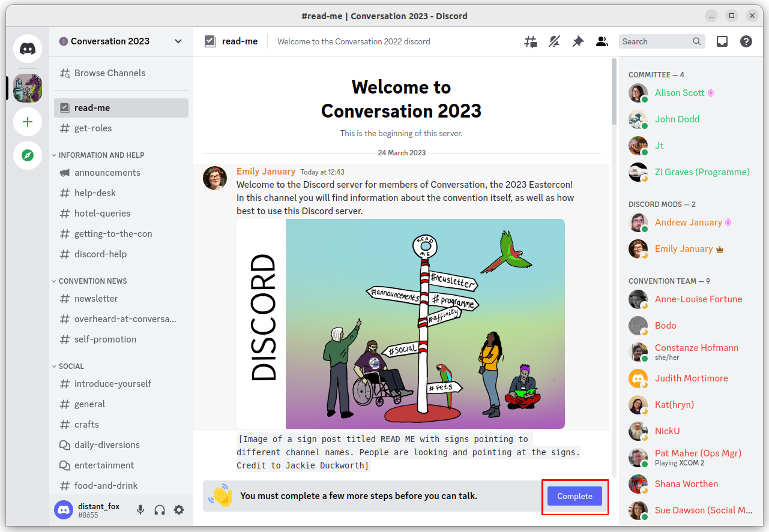Image resolution: width=769 pixels, height=532 pixels.
Task: Open Alison Scott's avatar thumbnail
Action: point(638,93)
